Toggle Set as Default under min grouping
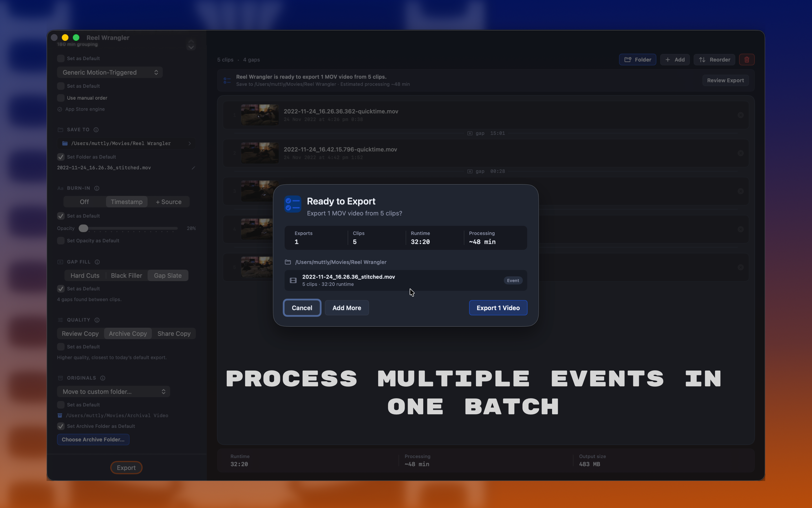Screen dimensions: 812x508 [61, 58]
